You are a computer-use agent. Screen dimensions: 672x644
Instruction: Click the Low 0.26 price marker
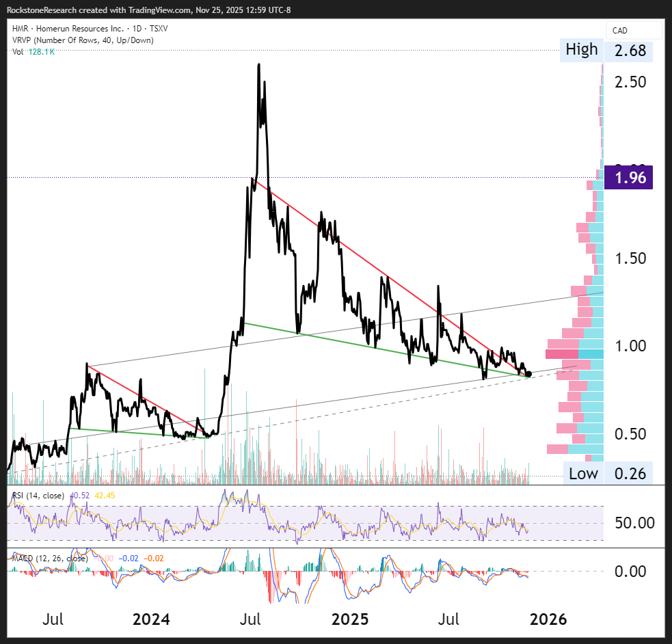606,473
